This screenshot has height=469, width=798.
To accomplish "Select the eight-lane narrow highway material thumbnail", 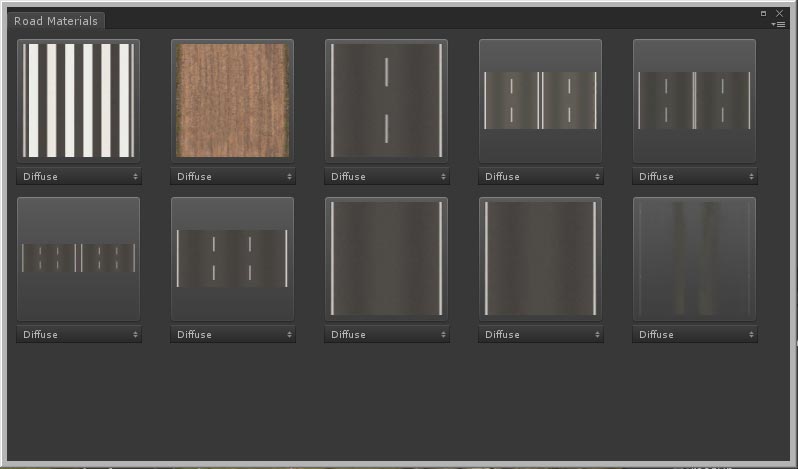I will 78,259.
